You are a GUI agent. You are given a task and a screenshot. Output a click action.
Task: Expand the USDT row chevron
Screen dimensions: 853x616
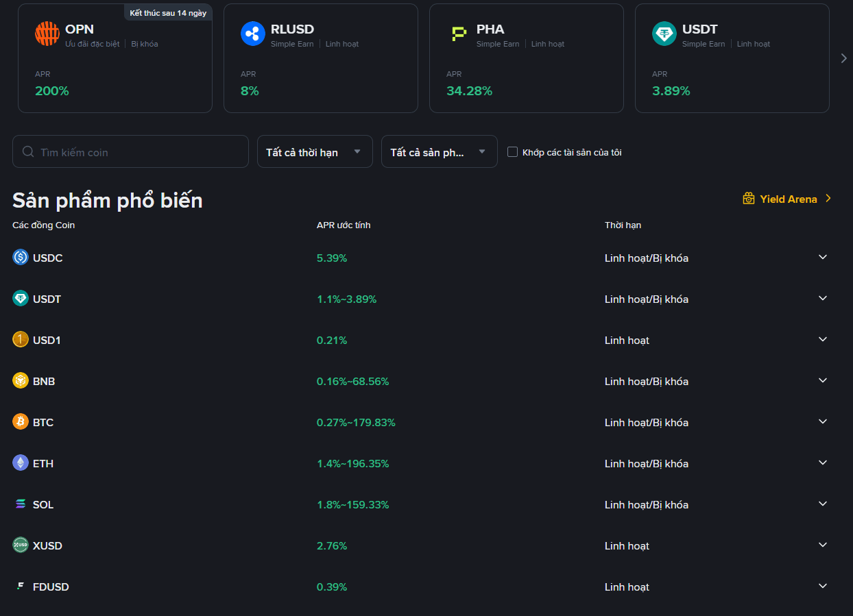(823, 298)
